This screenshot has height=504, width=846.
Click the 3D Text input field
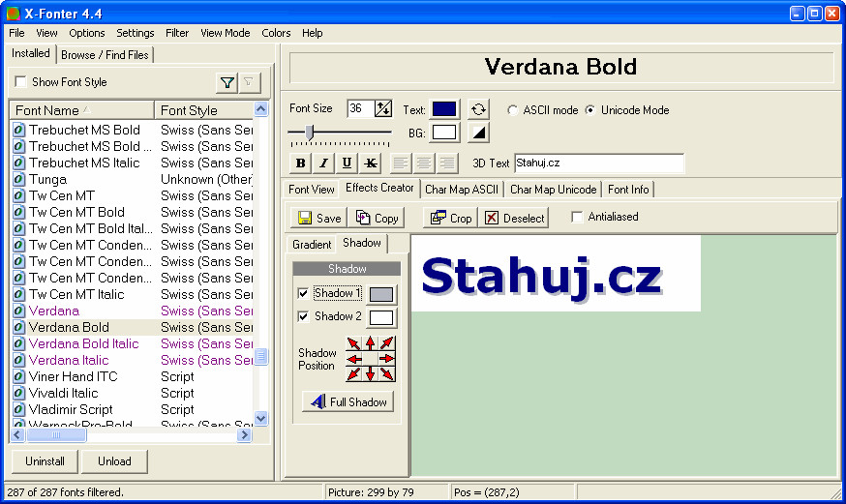point(599,163)
